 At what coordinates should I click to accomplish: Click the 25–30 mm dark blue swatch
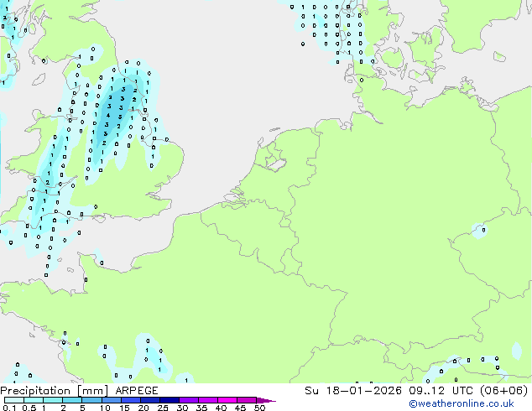tap(170, 400)
